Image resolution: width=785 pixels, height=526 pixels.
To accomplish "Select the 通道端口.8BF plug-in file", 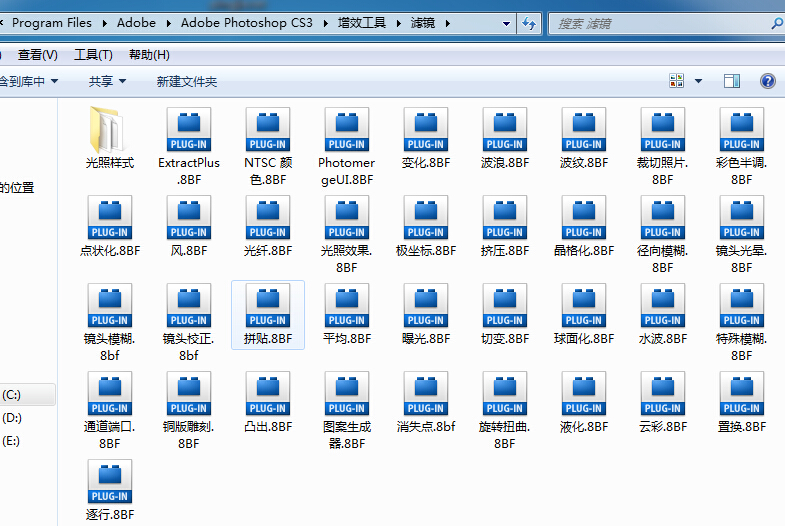I will (x=110, y=409).
